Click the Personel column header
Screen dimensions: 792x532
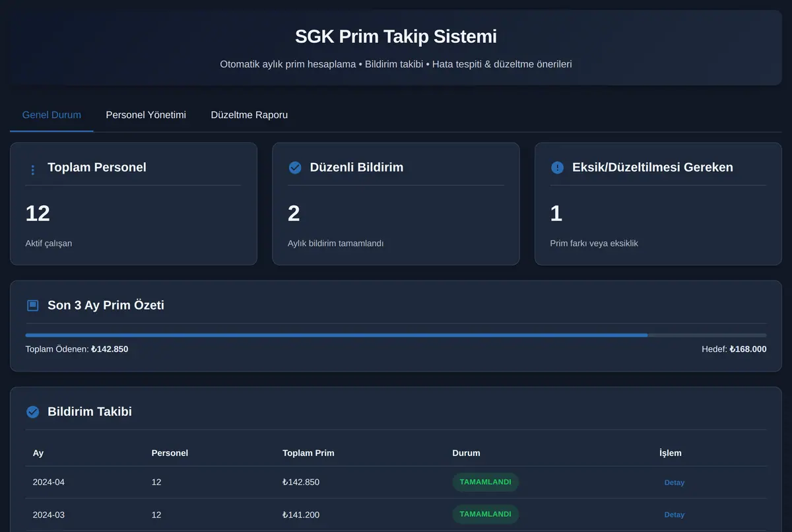(x=170, y=453)
